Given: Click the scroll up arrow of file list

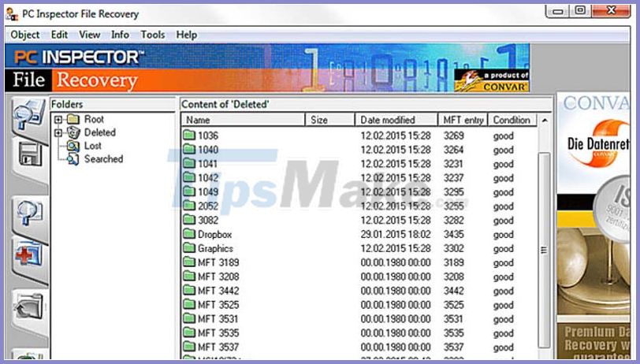Looking at the screenshot, I should [x=545, y=121].
